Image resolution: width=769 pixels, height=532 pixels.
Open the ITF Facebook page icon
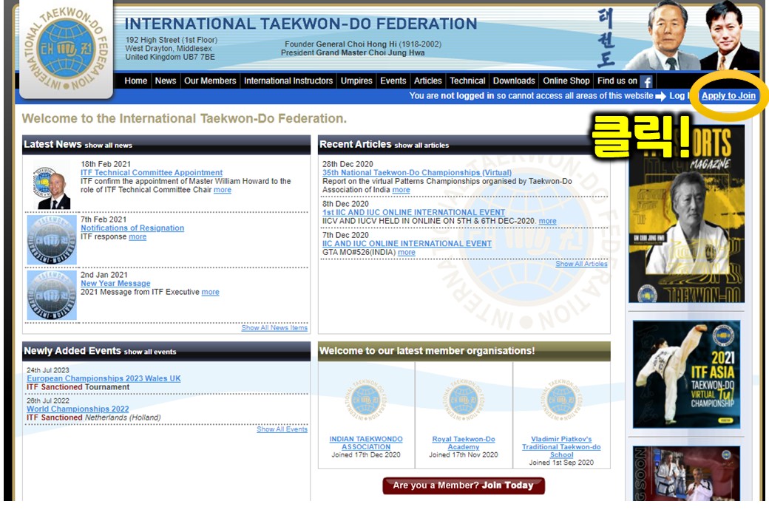[646, 81]
